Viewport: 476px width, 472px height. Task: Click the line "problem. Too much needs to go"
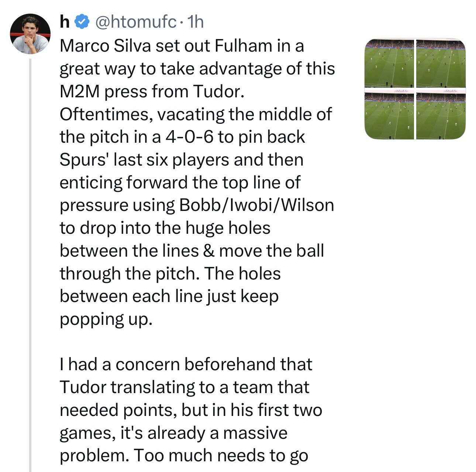(x=184, y=455)
